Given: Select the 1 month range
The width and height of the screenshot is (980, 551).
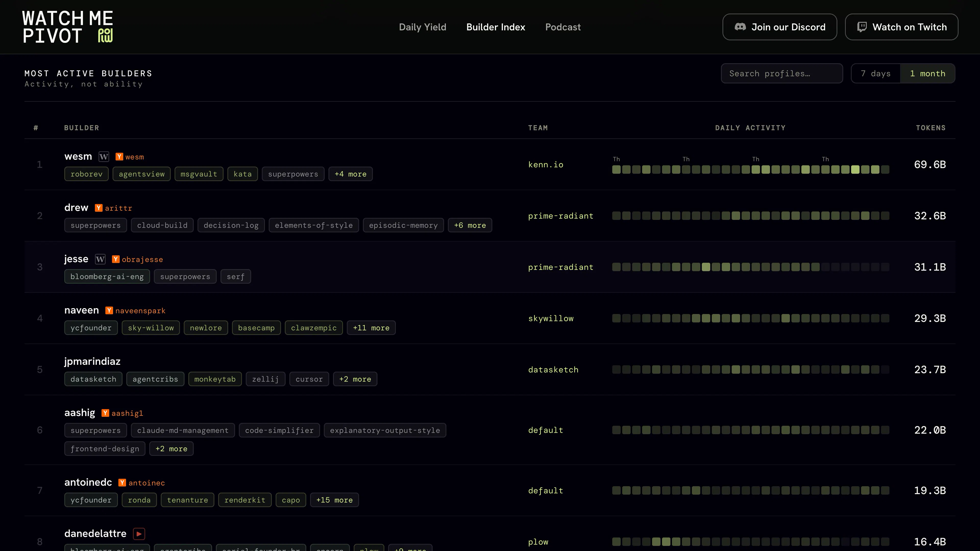Looking at the screenshot, I should click(x=927, y=73).
